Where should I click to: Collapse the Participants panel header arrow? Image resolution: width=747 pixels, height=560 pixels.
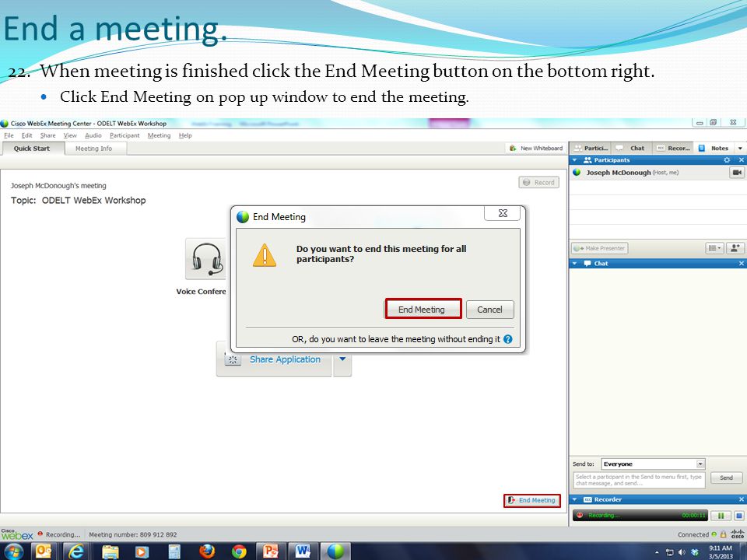(x=574, y=160)
